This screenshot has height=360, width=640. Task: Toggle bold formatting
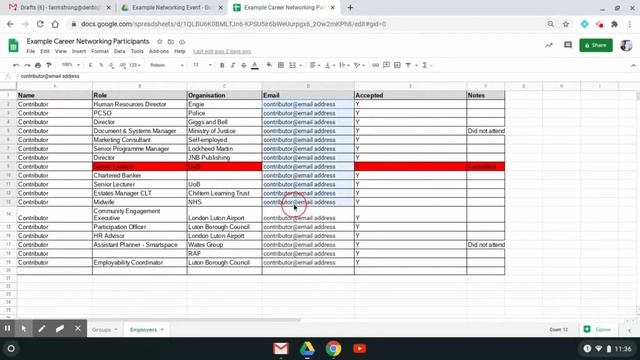click(222, 65)
